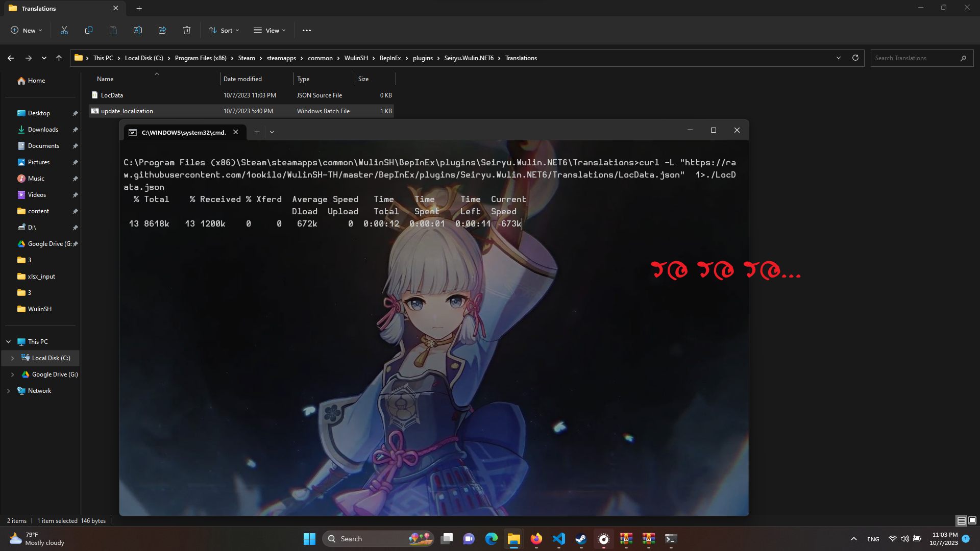This screenshot has width=980, height=551.
Task: Click BepInEx in the breadcrumb path
Action: (x=390, y=58)
